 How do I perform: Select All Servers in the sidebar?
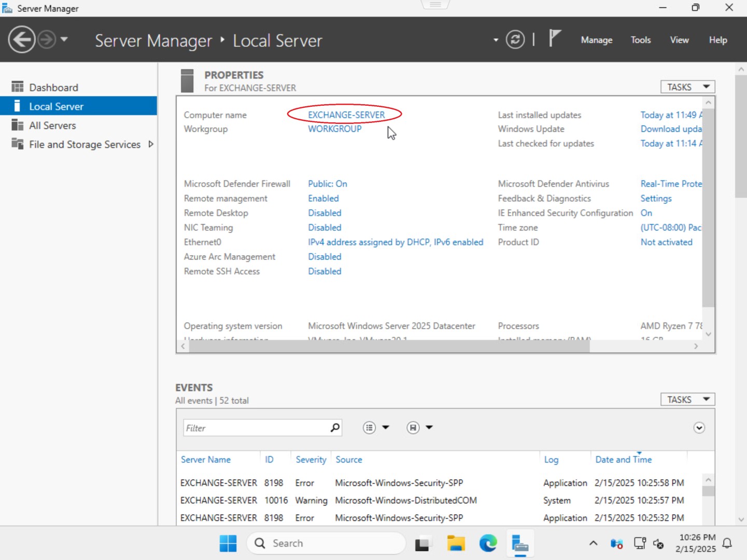(x=78, y=125)
